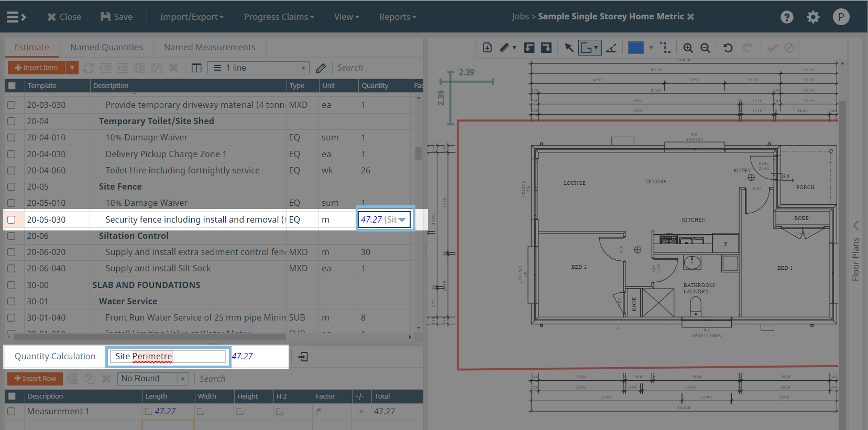Open the settings gear icon

point(813,17)
